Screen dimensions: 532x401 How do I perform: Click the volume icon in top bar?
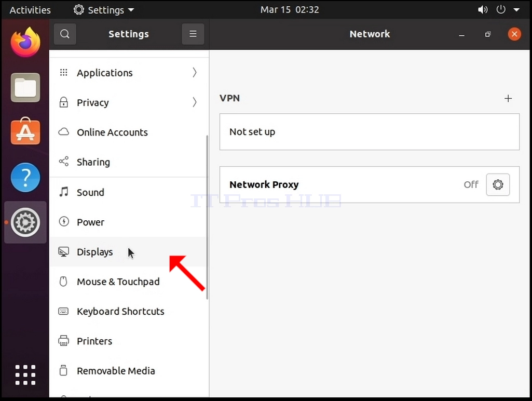[x=483, y=10]
